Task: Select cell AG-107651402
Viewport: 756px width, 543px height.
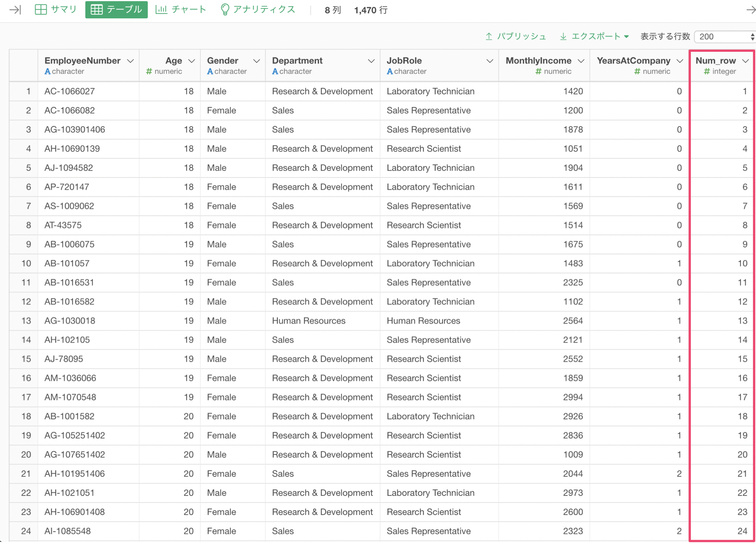Action: 88,455
